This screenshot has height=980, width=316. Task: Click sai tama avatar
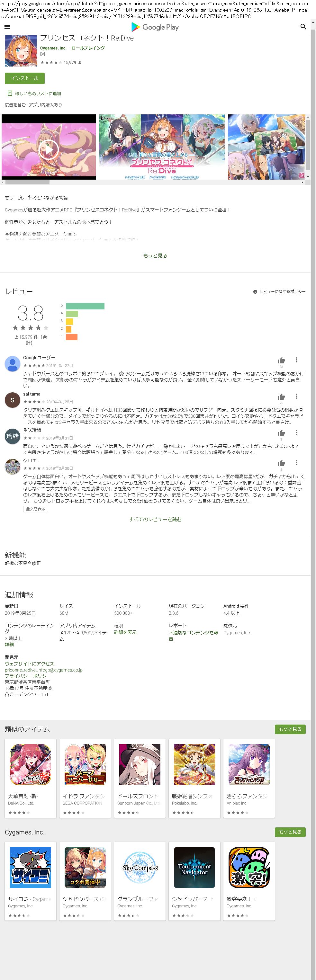coord(13,400)
